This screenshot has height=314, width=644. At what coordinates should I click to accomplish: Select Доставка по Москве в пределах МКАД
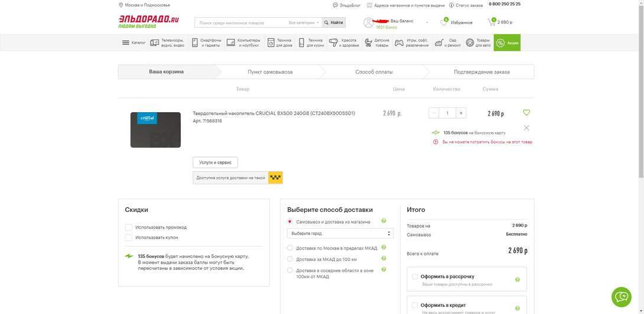[x=290, y=248]
